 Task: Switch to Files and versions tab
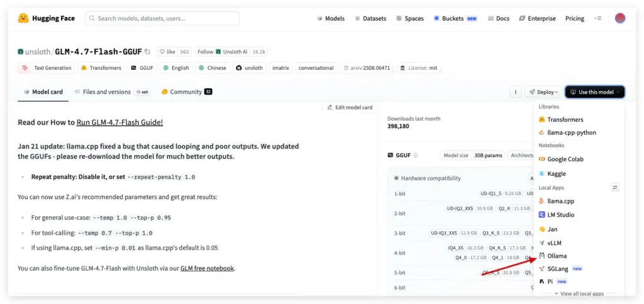click(x=112, y=92)
